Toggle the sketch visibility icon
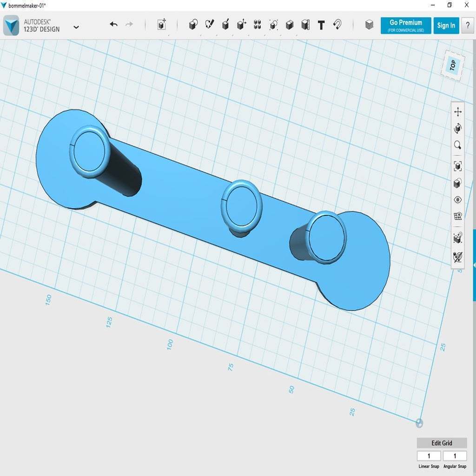Screen dimensions: 476x476 [x=458, y=257]
